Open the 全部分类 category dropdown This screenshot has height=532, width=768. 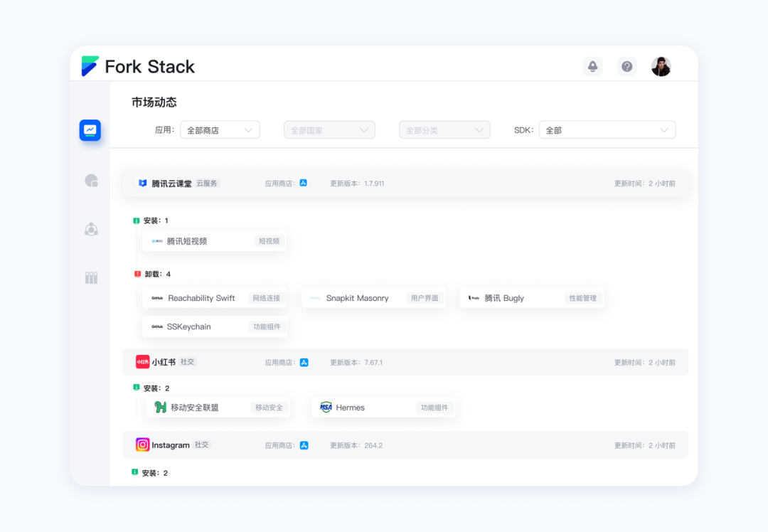point(444,130)
